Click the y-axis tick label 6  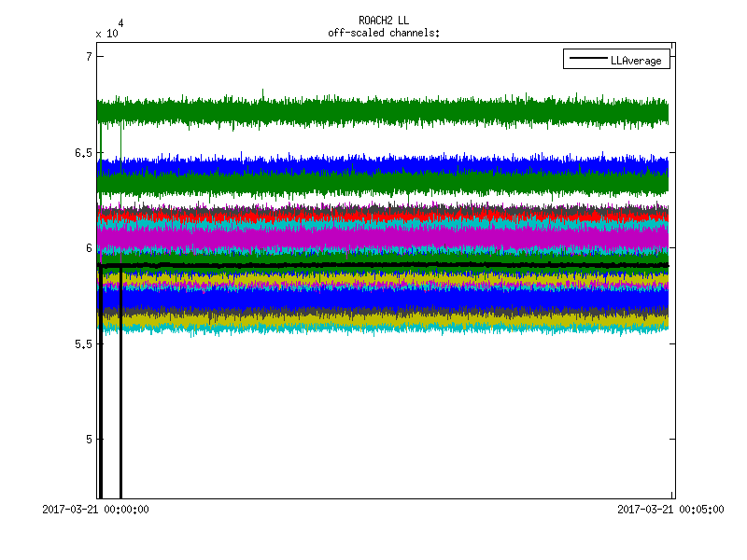[88, 248]
